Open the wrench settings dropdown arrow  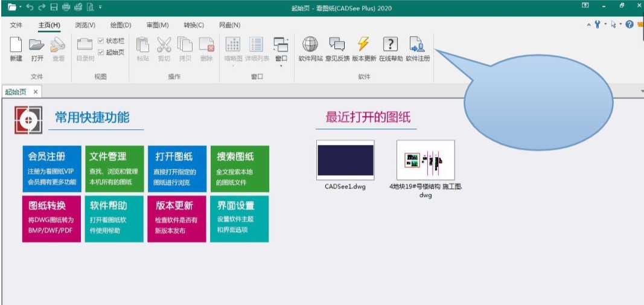pyautogui.click(x=605, y=25)
